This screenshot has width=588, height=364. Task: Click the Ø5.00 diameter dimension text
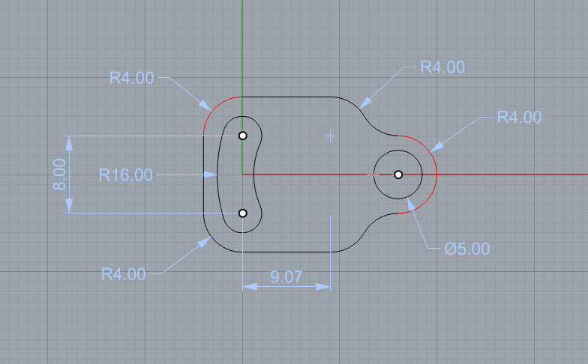tap(466, 249)
